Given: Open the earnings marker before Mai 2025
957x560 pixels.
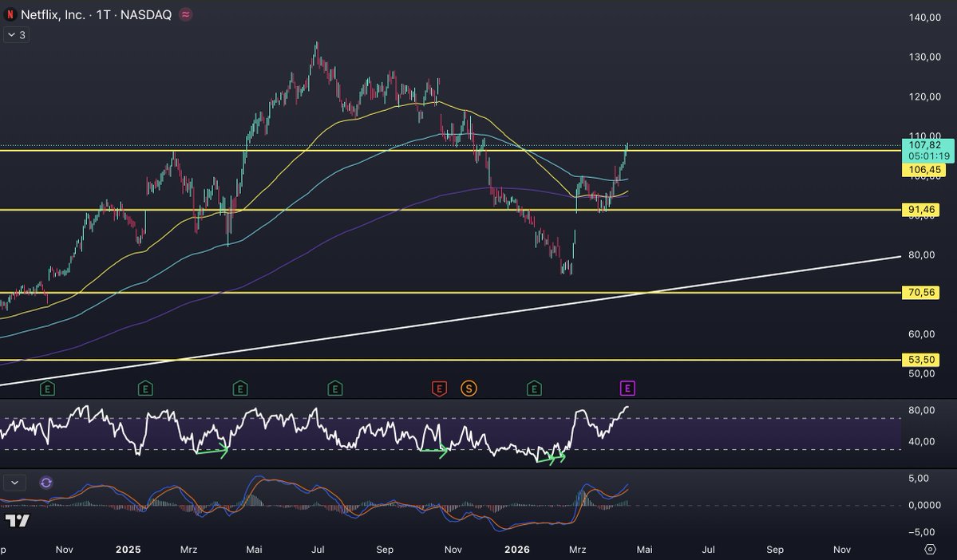Looking at the screenshot, I should 240,388.
